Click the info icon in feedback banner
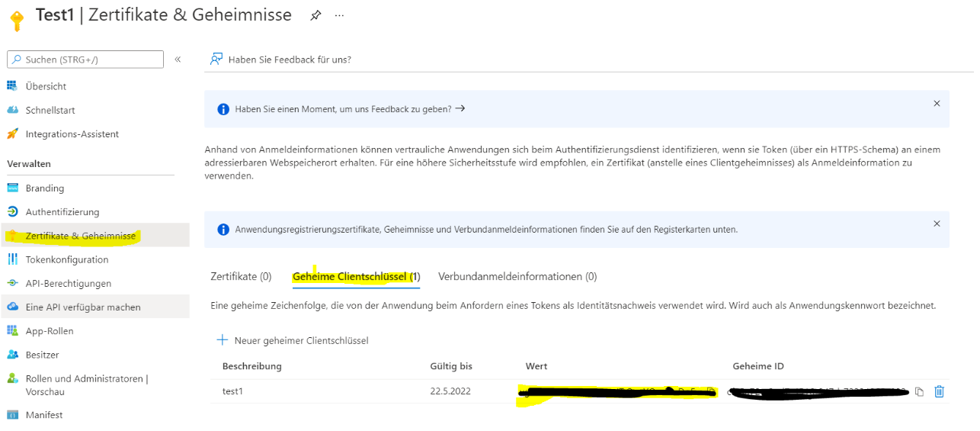This screenshot has width=980, height=431. coord(223,109)
